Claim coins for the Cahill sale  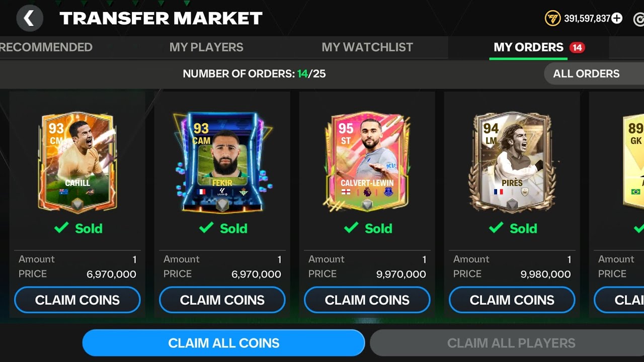point(77,300)
